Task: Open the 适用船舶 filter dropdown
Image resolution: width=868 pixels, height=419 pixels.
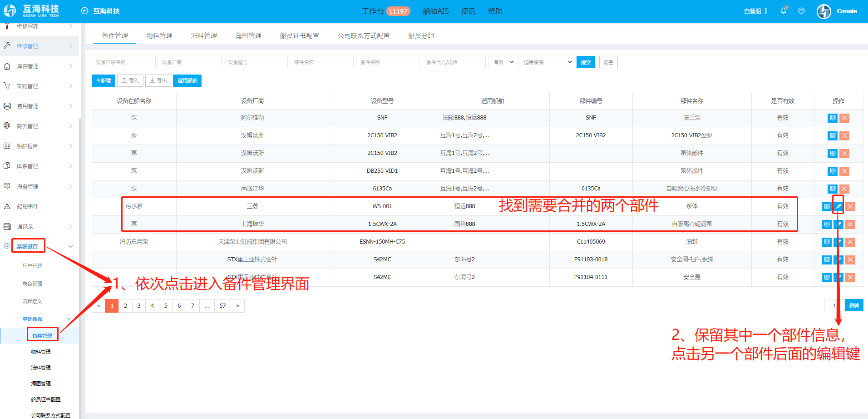Action: [x=547, y=62]
